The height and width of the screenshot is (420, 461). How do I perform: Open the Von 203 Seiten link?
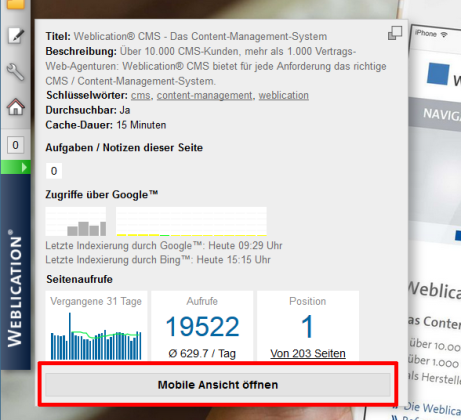308,353
